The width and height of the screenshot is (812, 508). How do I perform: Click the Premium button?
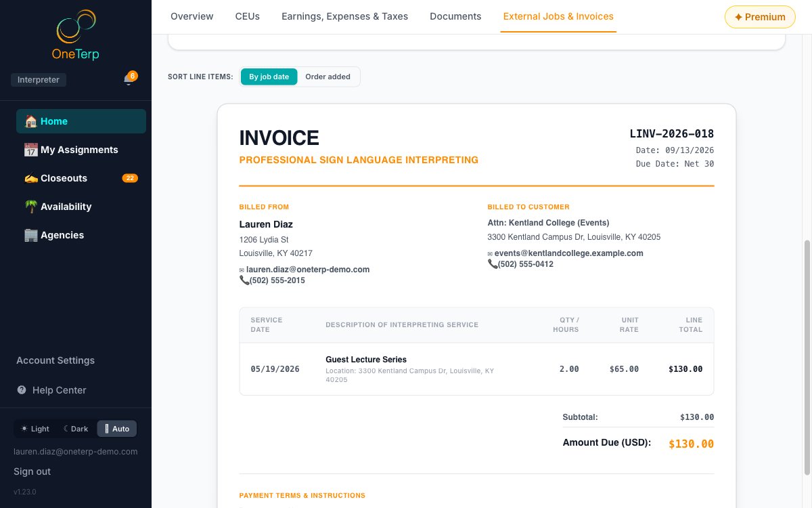coord(760,17)
